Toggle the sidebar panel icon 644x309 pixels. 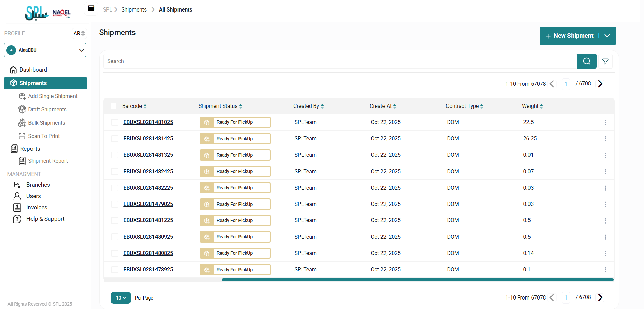[91, 8]
